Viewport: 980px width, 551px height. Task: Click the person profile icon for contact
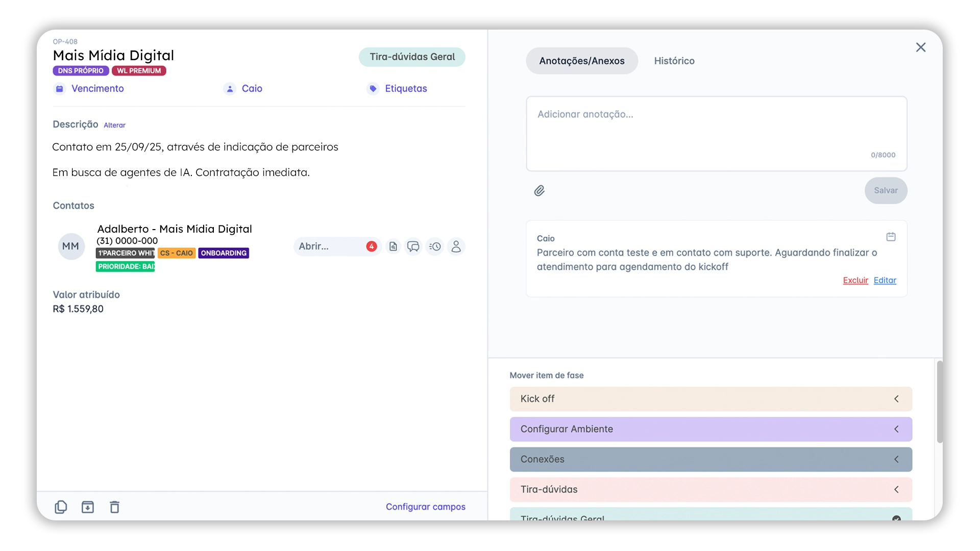click(x=456, y=246)
